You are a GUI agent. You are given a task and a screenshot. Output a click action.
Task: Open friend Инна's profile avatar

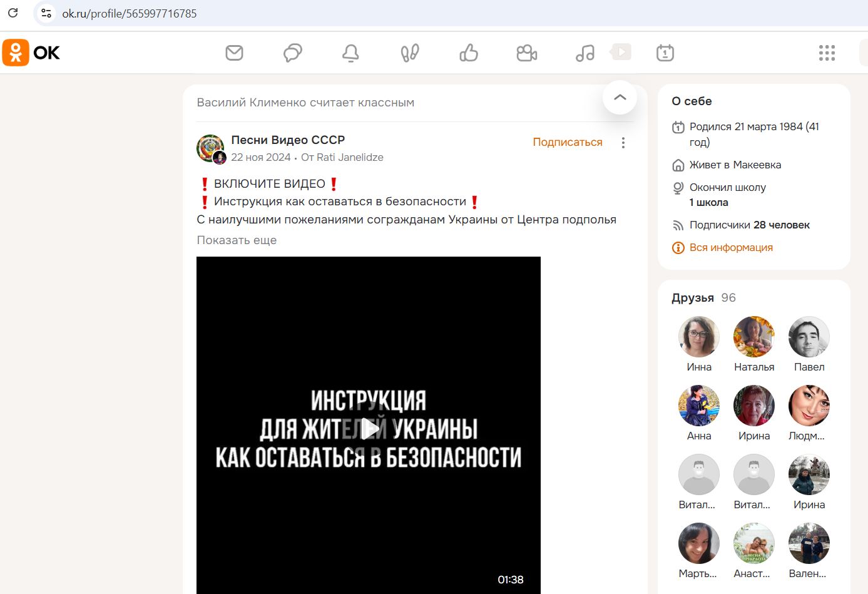(698, 337)
